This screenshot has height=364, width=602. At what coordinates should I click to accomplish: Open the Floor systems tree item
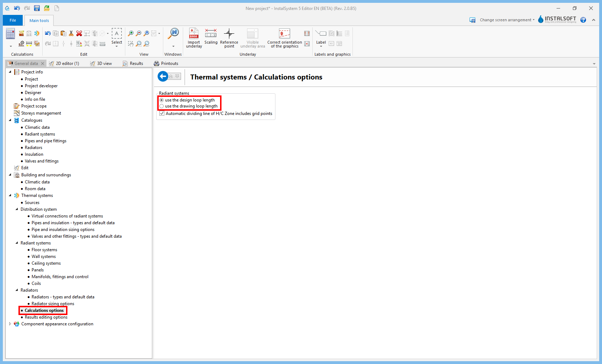(44, 250)
